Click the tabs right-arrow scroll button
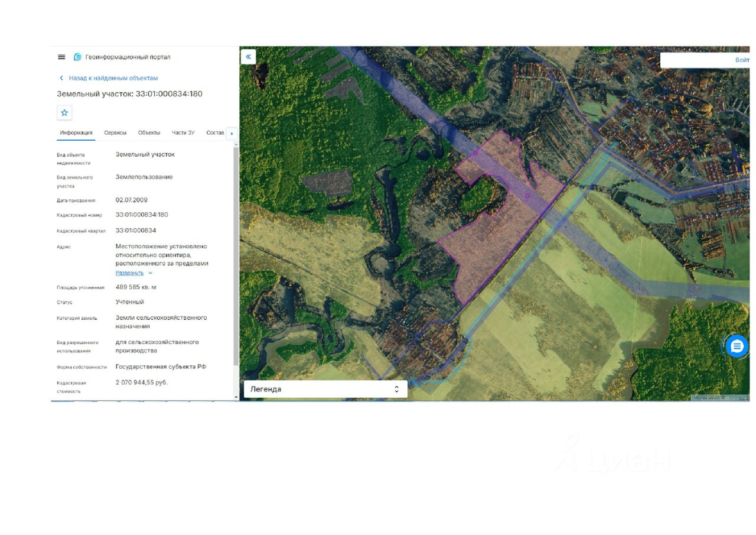756x535 pixels. click(x=232, y=134)
